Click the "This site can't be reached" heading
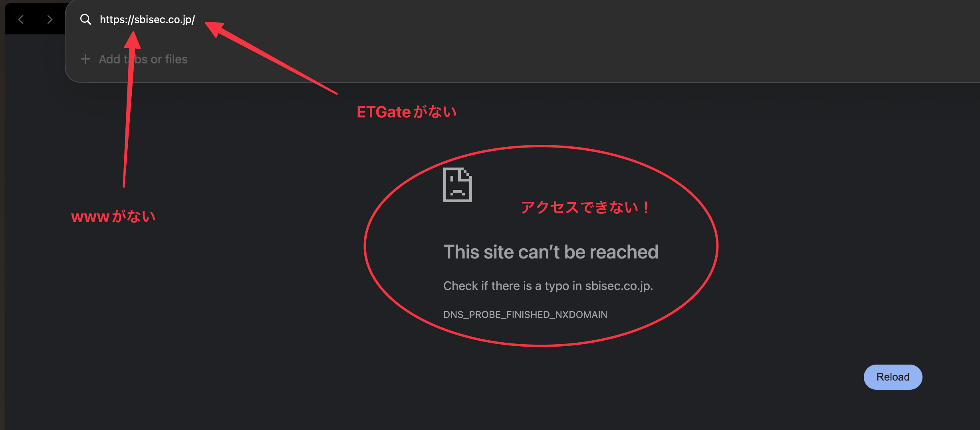980x430 pixels. [x=551, y=252]
